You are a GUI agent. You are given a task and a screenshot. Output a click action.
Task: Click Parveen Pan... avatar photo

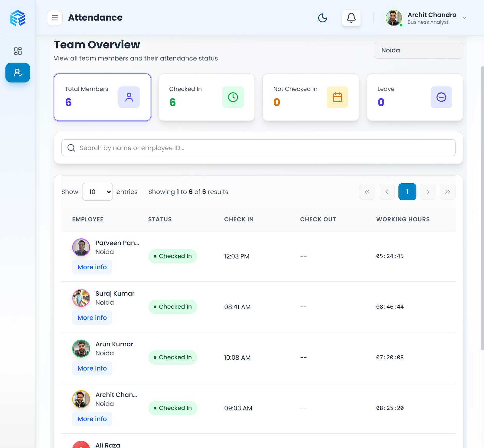(81, 247)
